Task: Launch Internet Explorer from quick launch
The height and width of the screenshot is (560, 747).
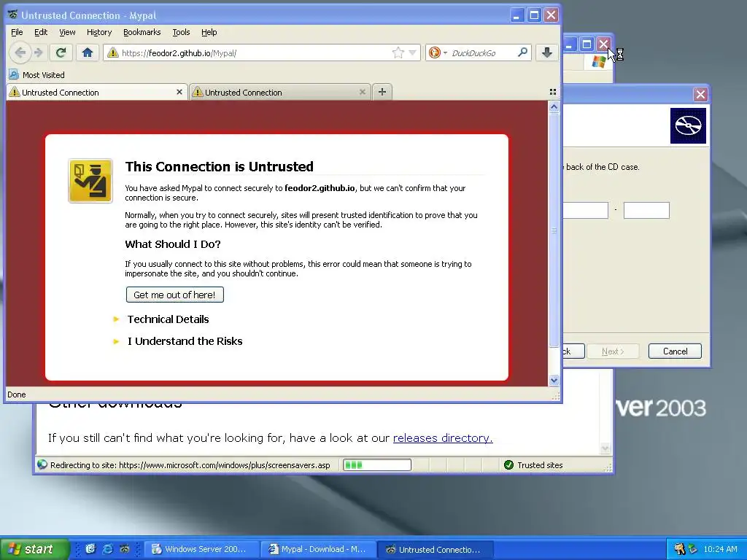Action: click(x=108, y=549)
